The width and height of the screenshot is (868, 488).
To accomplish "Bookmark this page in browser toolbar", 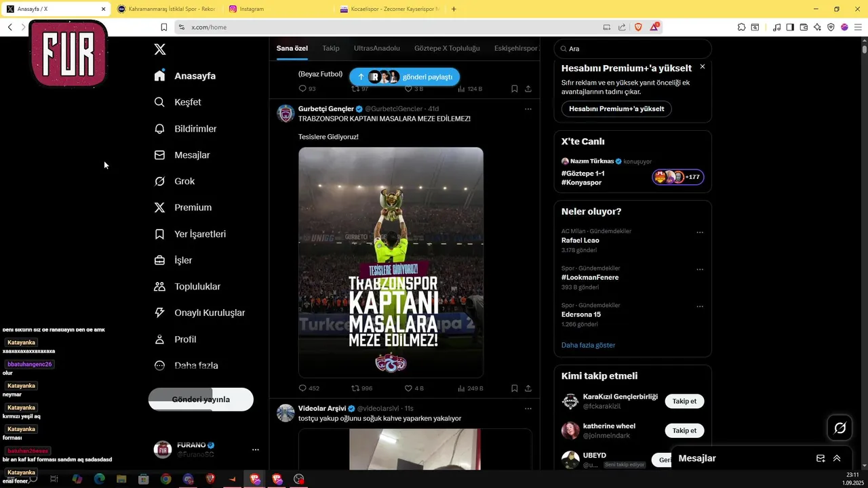I will point(163,27).
